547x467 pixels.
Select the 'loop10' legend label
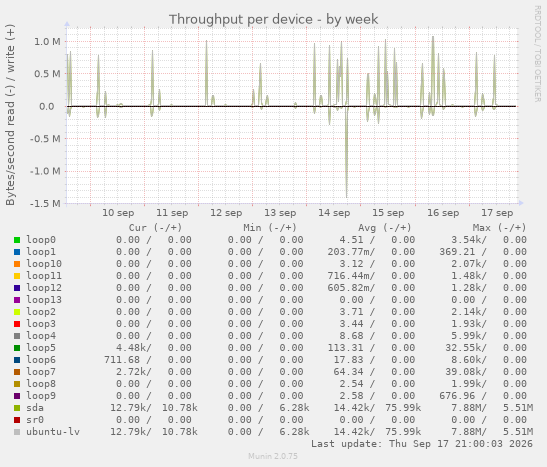(44, 264)
